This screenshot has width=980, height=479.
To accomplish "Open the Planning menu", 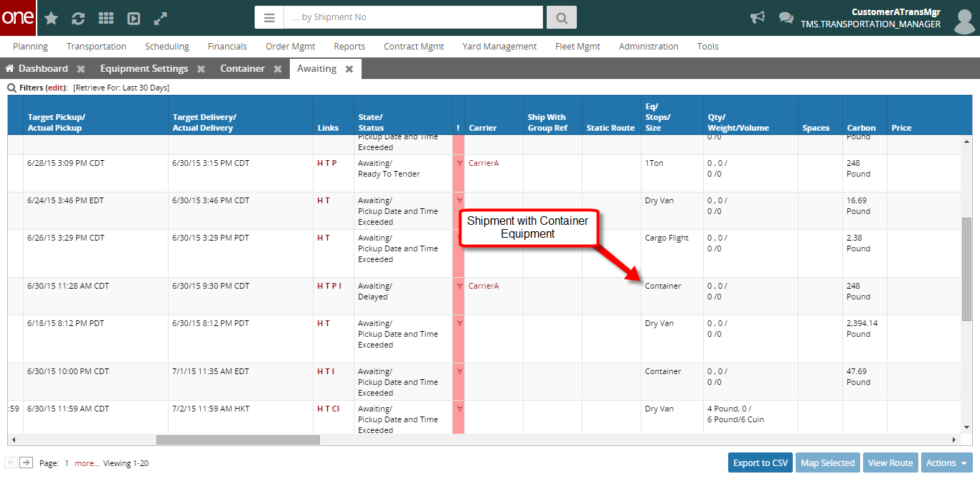I will coord(30,47).
